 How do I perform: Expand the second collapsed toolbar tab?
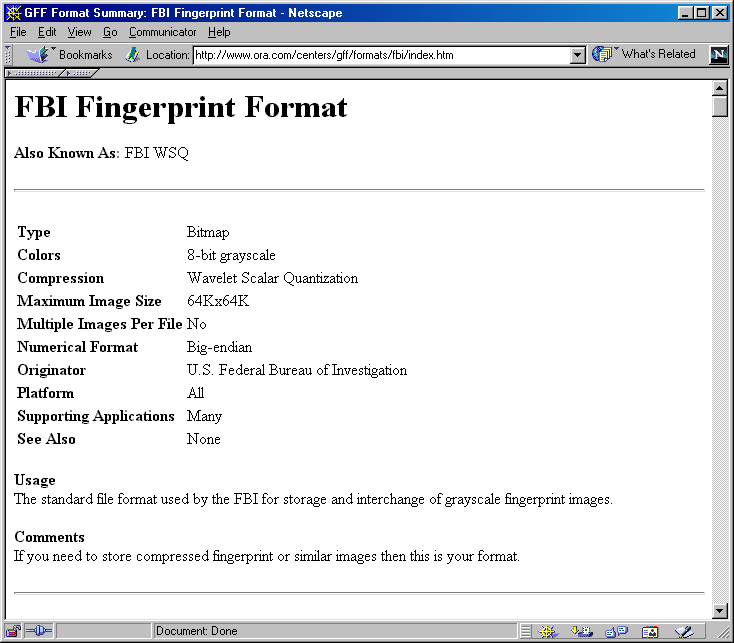(80, 73)
